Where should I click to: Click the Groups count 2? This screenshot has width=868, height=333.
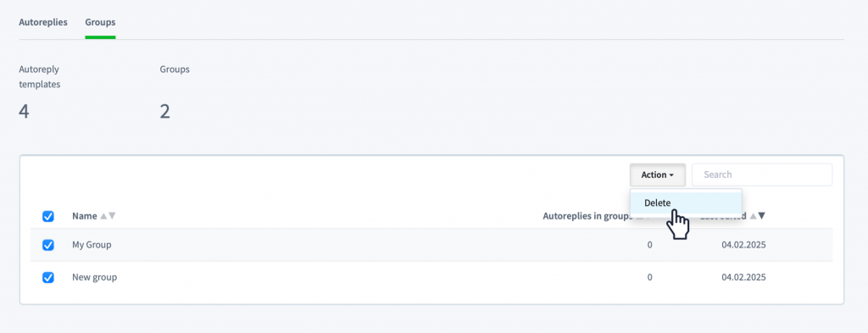pos(165,112)
